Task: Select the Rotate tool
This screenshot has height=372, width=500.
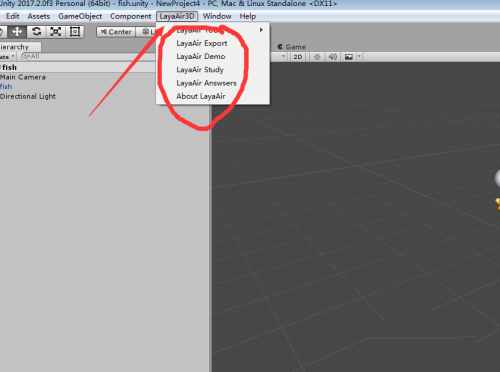Action: coord(36,32)
